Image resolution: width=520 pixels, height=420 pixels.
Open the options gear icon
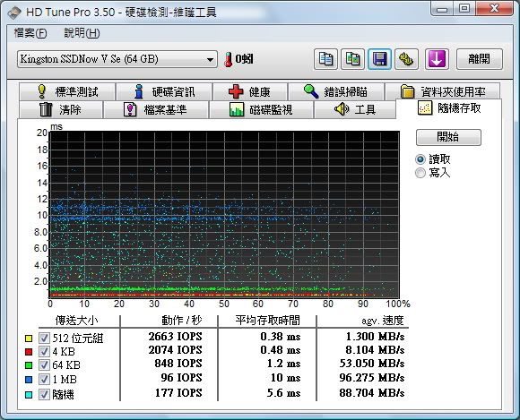(406, 59)
